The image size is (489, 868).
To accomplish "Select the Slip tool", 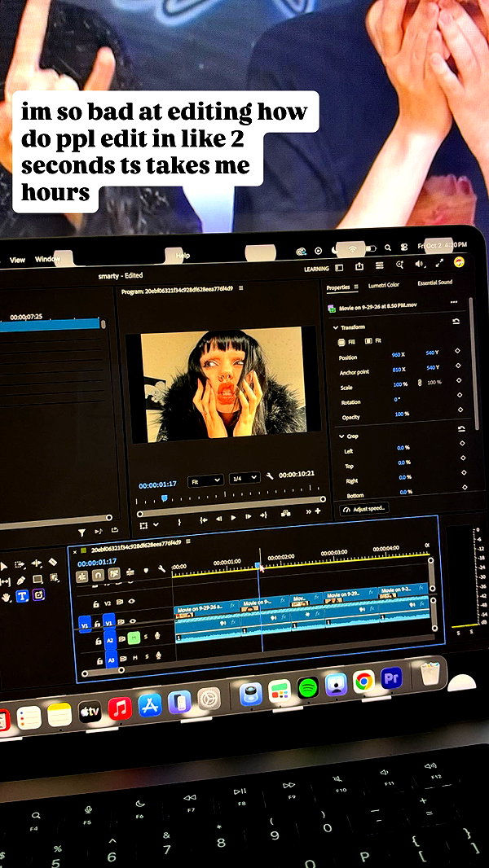I will pos(5,582).
